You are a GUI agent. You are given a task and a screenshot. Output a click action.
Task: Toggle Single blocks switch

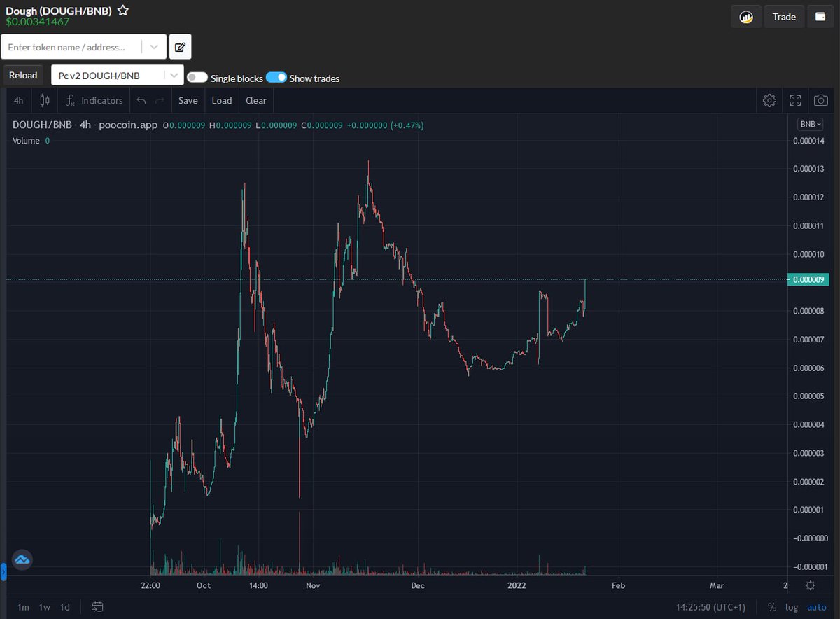click(197, 78)
